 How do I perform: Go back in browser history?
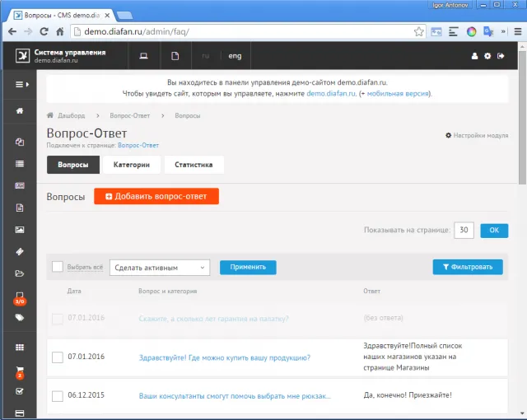point(12,31)
